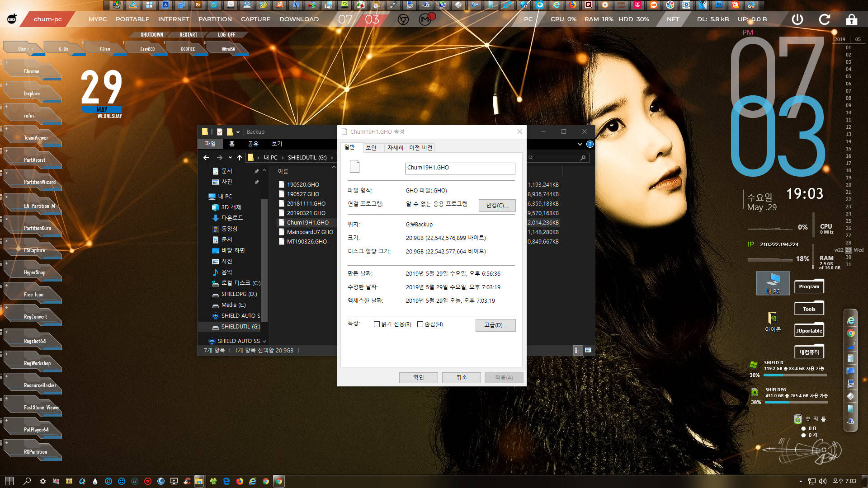Click the Explorer search box

[557, 158]
